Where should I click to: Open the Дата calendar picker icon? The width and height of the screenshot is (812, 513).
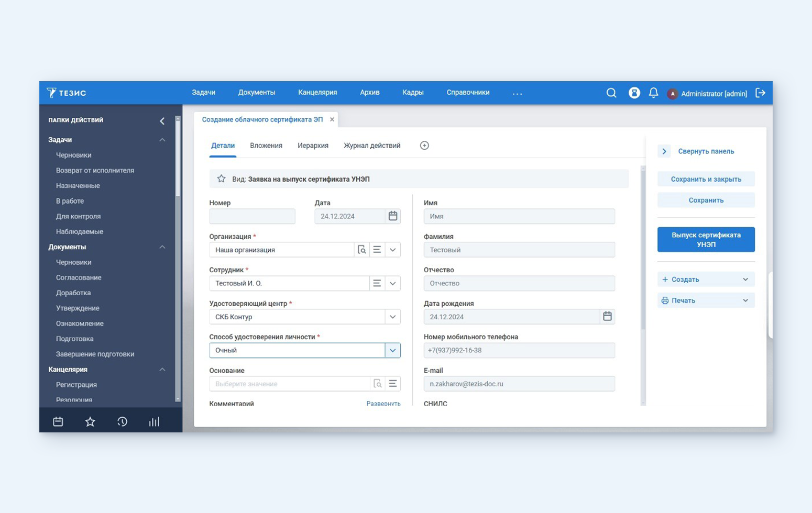click(x=393, y=216)
